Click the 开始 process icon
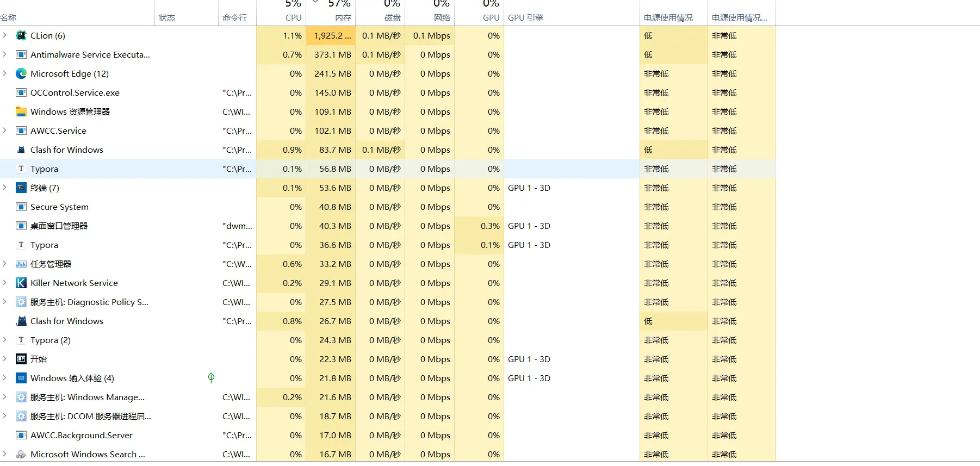The width and height of the screenshot is (980, 466). coord(21,359)
